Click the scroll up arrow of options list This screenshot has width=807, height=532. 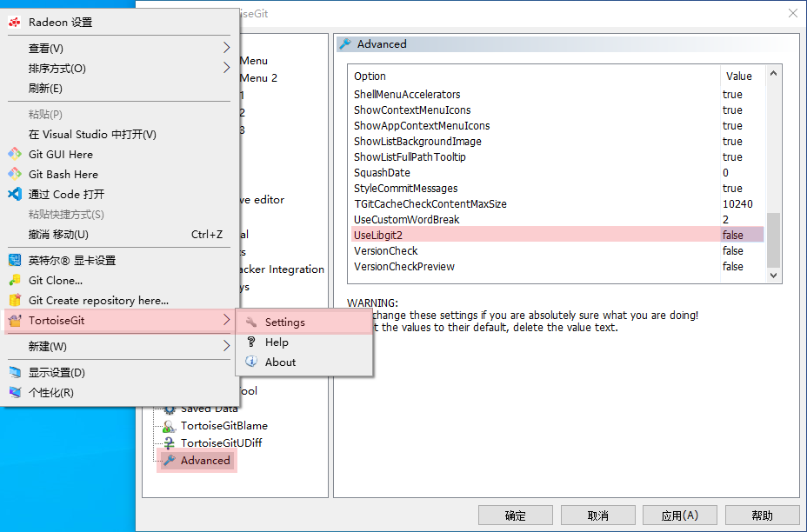[774, 74]
